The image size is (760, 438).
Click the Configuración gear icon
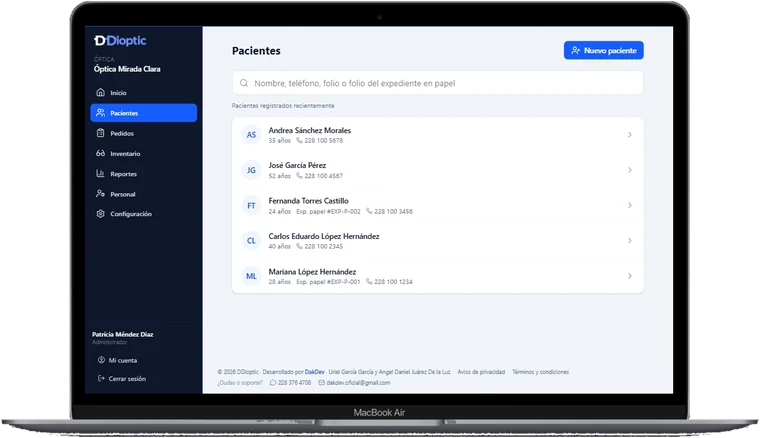click(100, 214)
